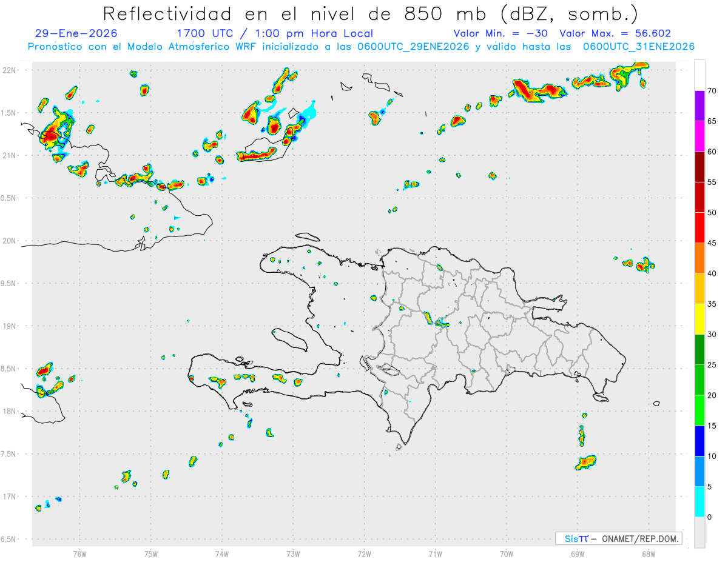Pick the bright red 45-50 dBZ colorbar segment
This screenshot has height=562, width=728.
tap(699, 228)
